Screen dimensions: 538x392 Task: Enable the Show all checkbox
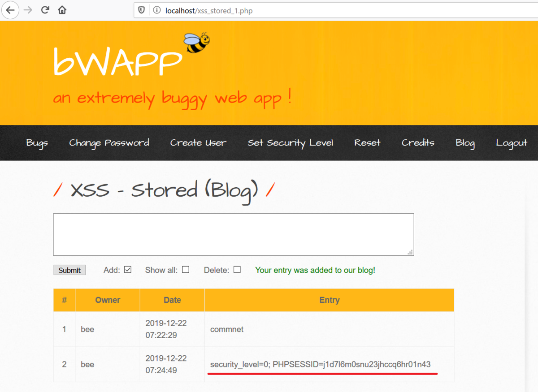click(x=186, y=270)
